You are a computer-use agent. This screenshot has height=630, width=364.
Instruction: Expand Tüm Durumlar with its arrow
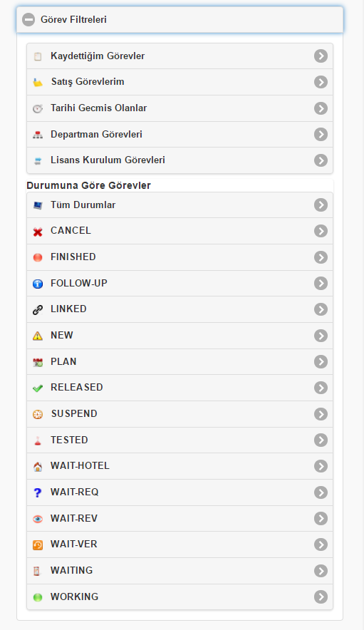(321, 205)
